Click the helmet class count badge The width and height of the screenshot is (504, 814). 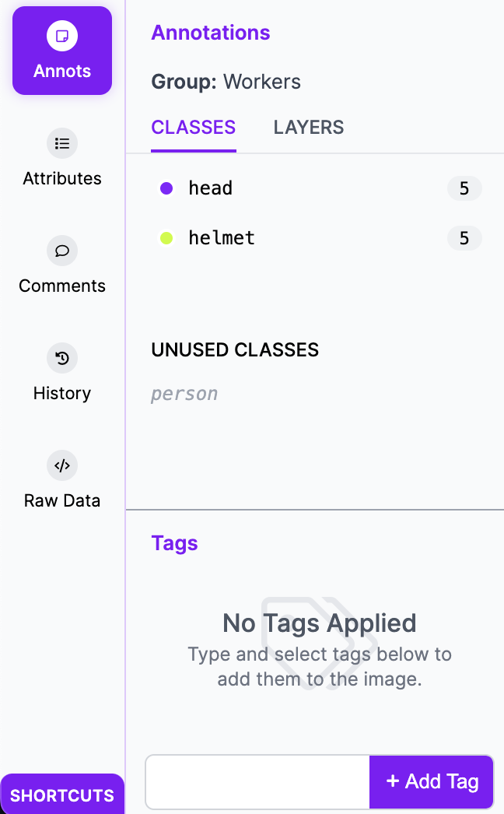464,238
